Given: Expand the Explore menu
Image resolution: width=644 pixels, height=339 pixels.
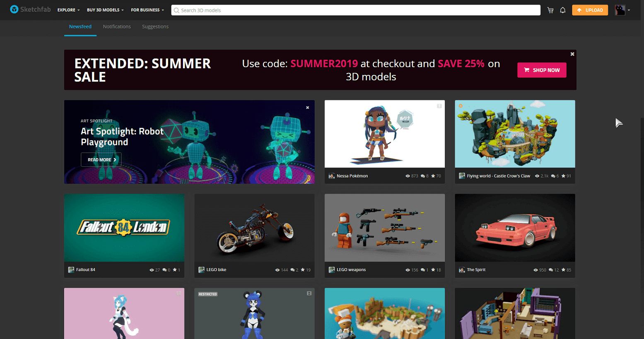Looking at the screenshot, I should (68, 10).
